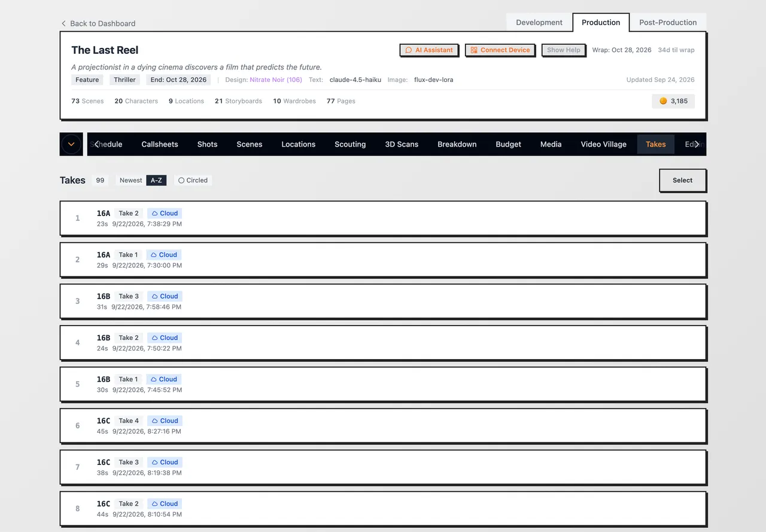Click the Cloud badge on 16C Take 2
The width and height of the screenshot is (766, 532).
[x=165, y=504]
